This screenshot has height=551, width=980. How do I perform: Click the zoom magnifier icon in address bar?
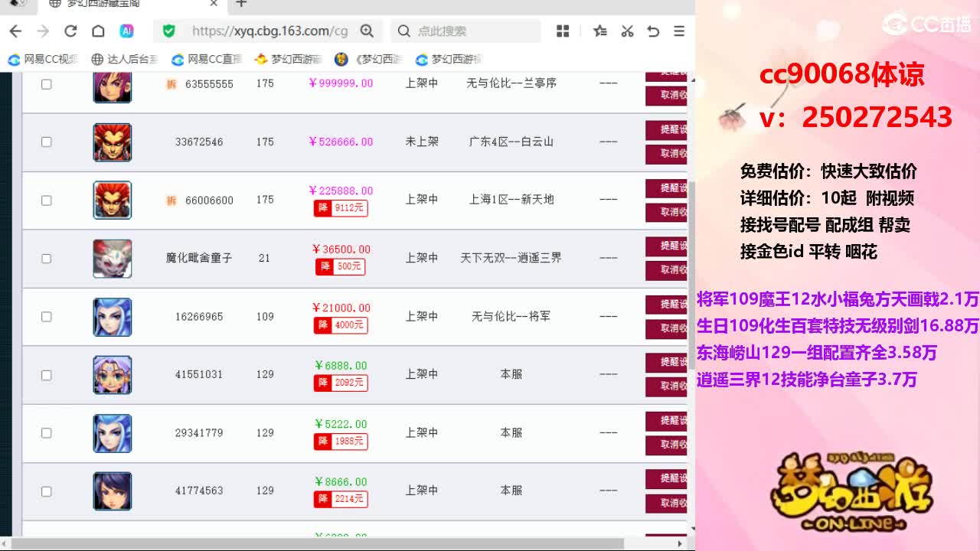pyautogui.click(x=367, y=31)
